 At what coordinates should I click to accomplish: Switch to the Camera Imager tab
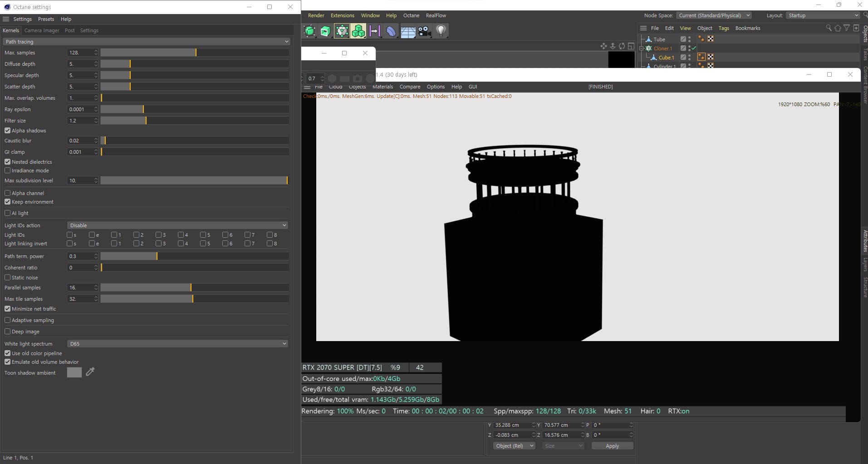pyautogui.click(x=42, y=30)
